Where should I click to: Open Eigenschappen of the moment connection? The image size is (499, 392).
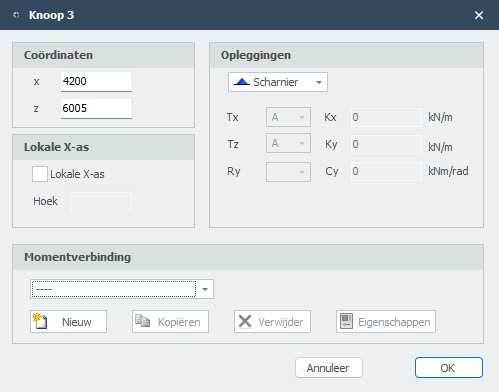tap(386, 322)
